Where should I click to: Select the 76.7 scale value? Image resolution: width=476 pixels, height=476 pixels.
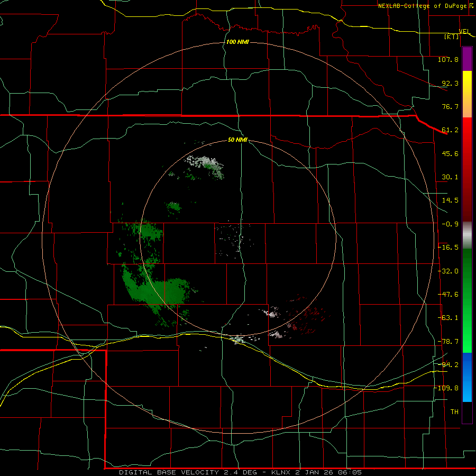tap(450, 106)
